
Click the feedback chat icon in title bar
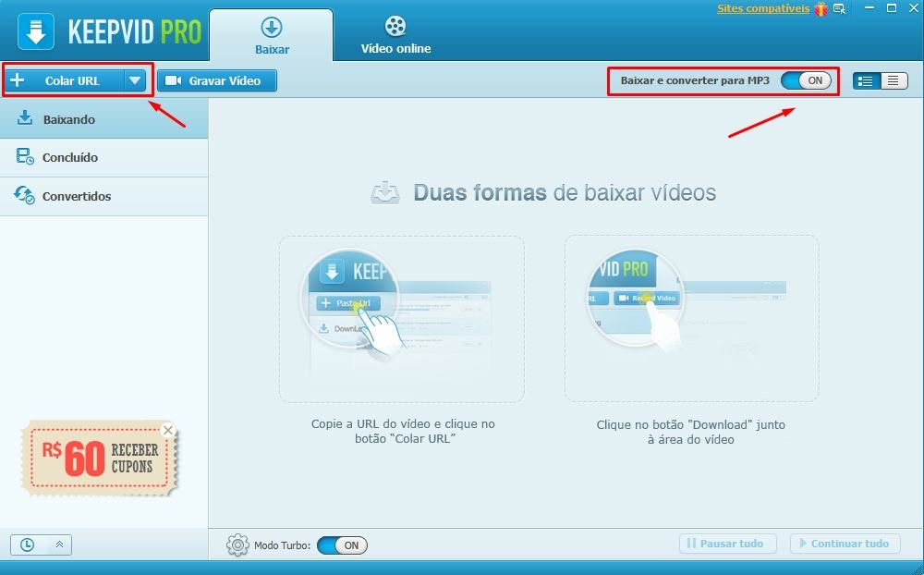coord(840,9)
